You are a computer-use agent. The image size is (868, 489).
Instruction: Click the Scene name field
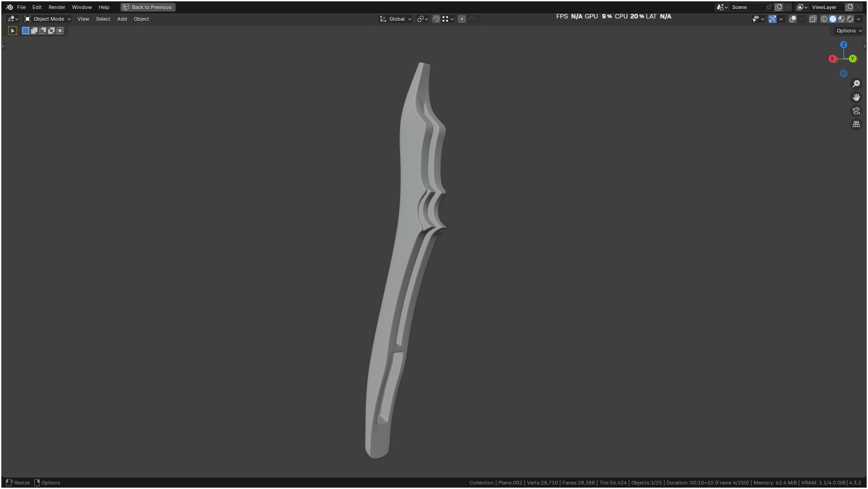click(748, 7)
